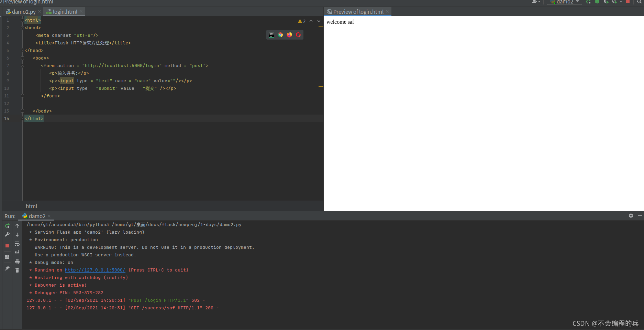The image size is (644, 330).
Task: Select the Preview of login.html tab
Action: click(x=358, y=12)
